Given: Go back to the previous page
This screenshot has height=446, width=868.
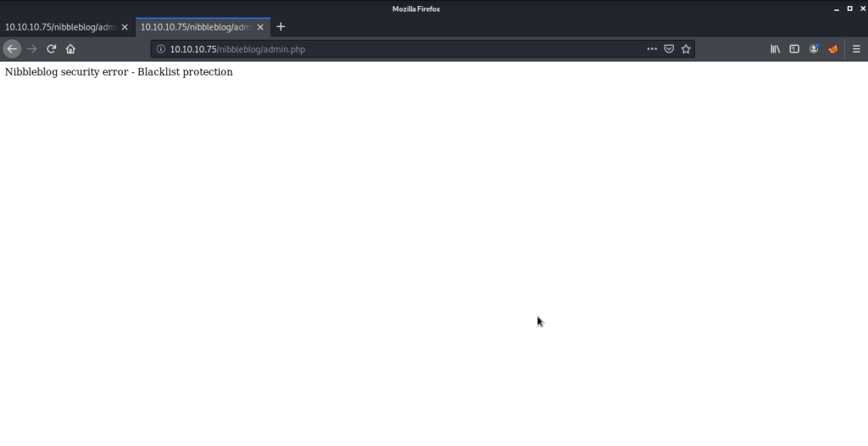Looking at the screenshot, I should [12, 49].
